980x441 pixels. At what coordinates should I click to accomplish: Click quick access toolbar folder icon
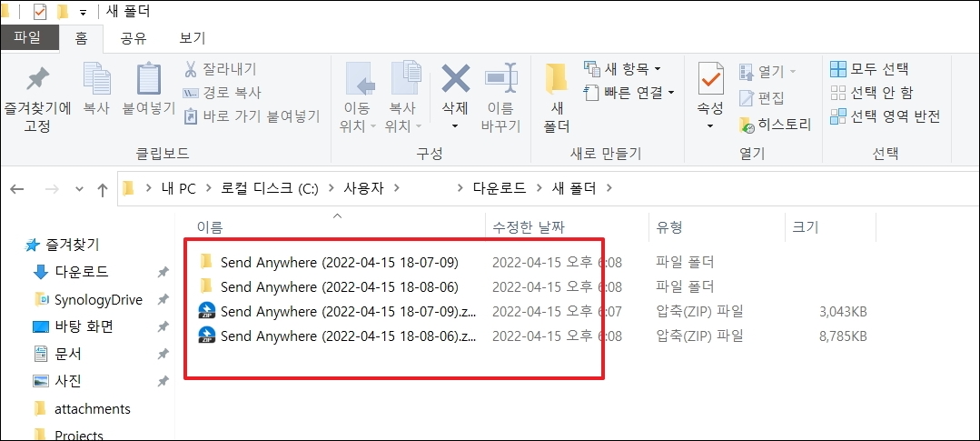[x=63, y=11]
